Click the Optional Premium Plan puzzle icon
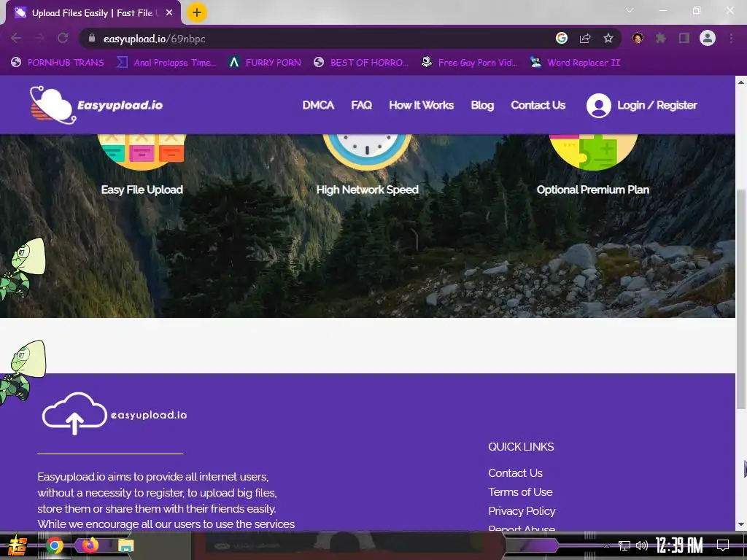This screenshot has width=747, height=560. click(x=593, y=152)
